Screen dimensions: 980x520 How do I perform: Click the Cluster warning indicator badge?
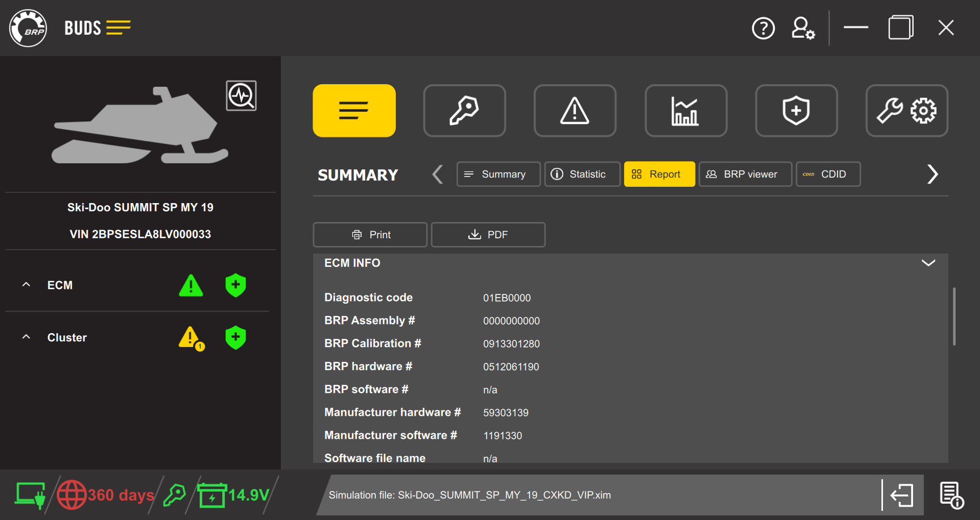coord(189,337)
